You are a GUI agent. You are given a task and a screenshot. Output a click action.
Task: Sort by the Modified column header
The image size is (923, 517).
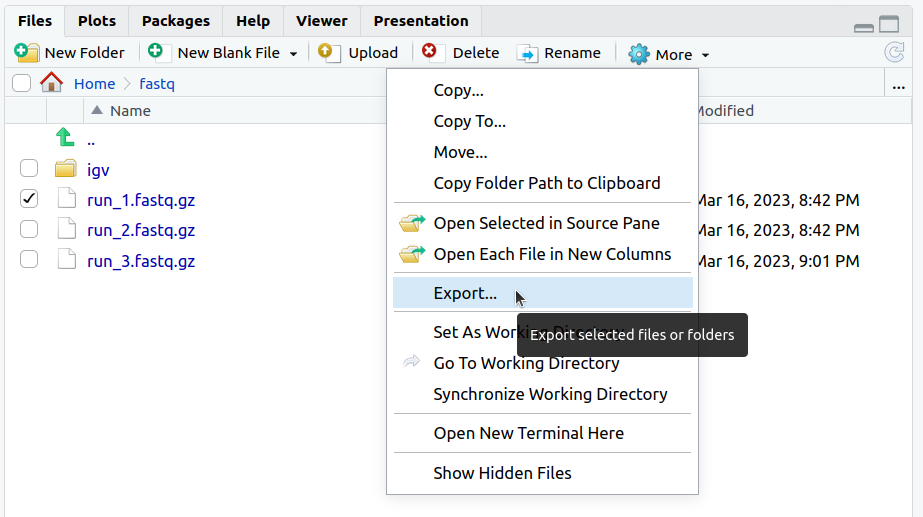(726, 111)
